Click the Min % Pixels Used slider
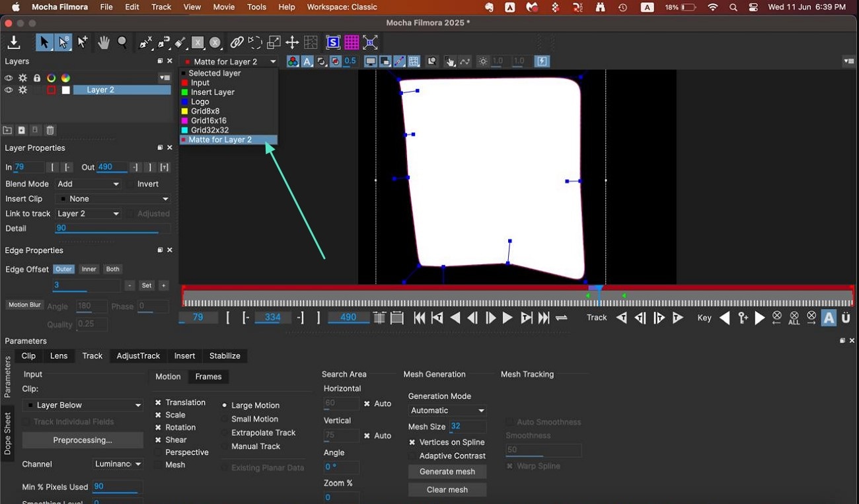The width and height of the screenshot is (859, 504). pyautogui.click(x=117, y=487)
